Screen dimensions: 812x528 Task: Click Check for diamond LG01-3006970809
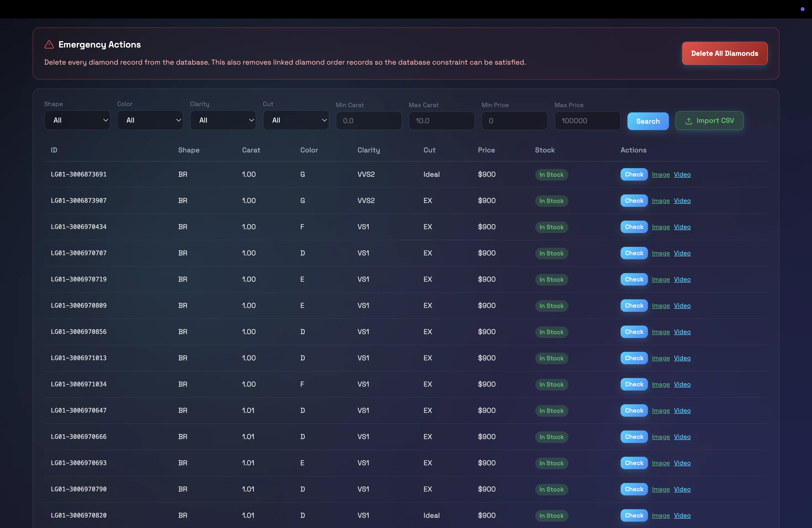pos(634,306)
